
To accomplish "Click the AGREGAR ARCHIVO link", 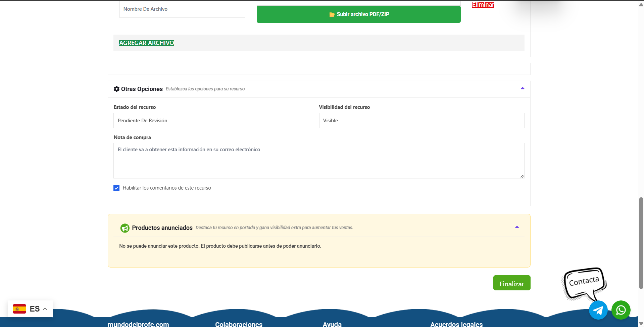I will coord(147,43).
